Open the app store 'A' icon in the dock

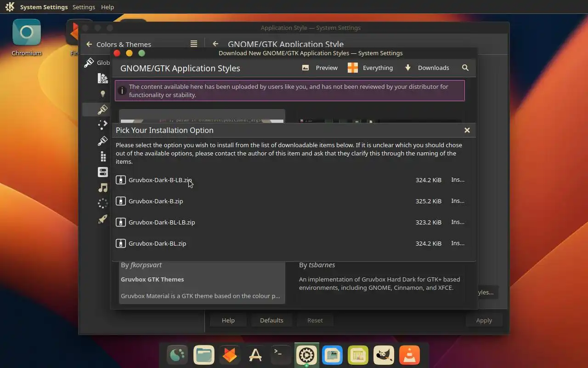point(255,355)
